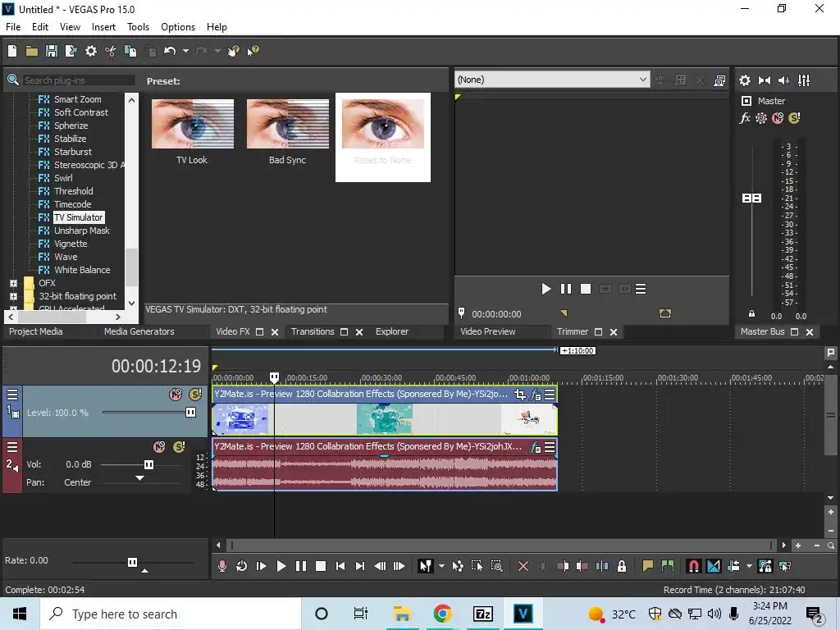Open Event Pan/Crop on the video clip

519,395
